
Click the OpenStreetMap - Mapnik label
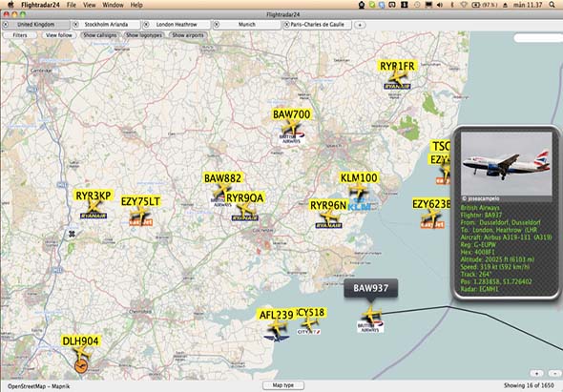click(x=39, y=386)
